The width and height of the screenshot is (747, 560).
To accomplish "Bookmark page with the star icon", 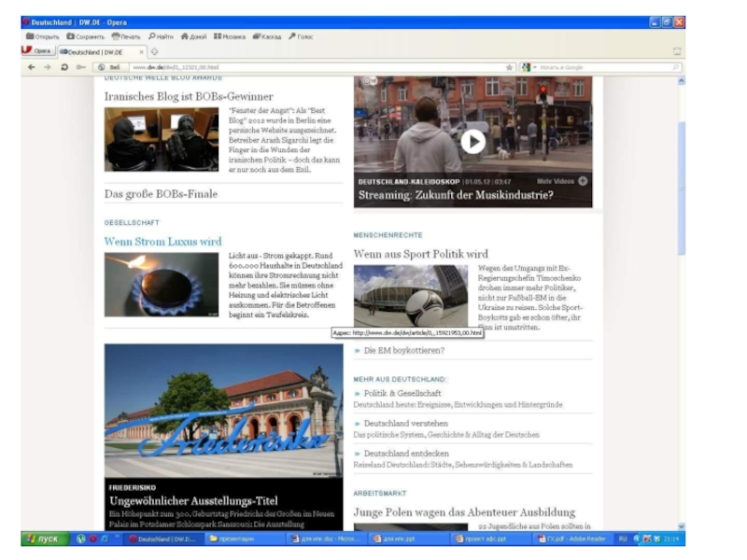I will (510, 67).
